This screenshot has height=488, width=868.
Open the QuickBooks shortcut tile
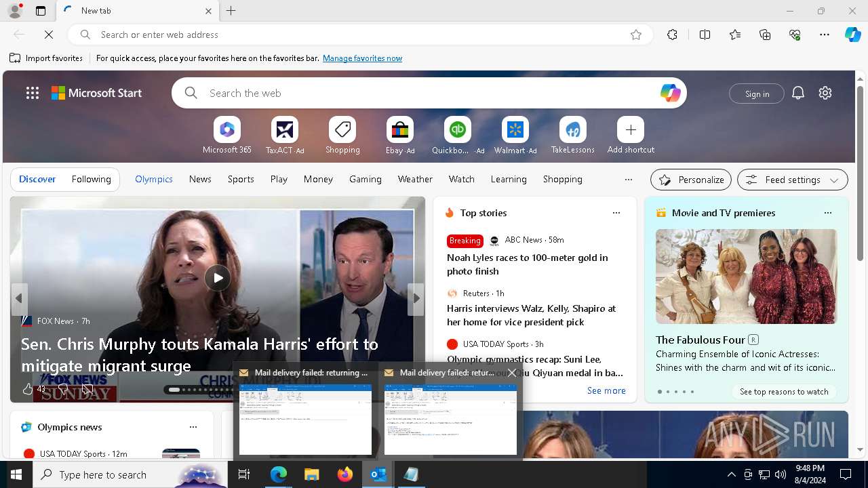coord(458,129)
